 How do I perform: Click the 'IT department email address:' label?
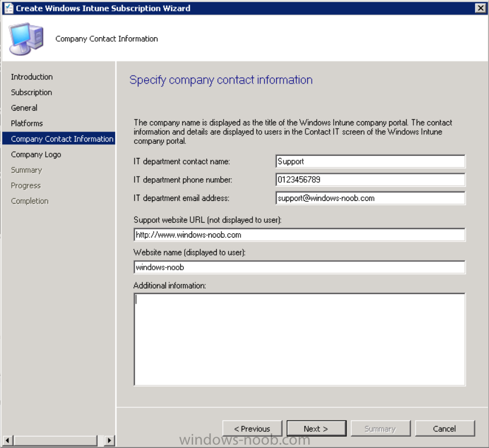181,198
